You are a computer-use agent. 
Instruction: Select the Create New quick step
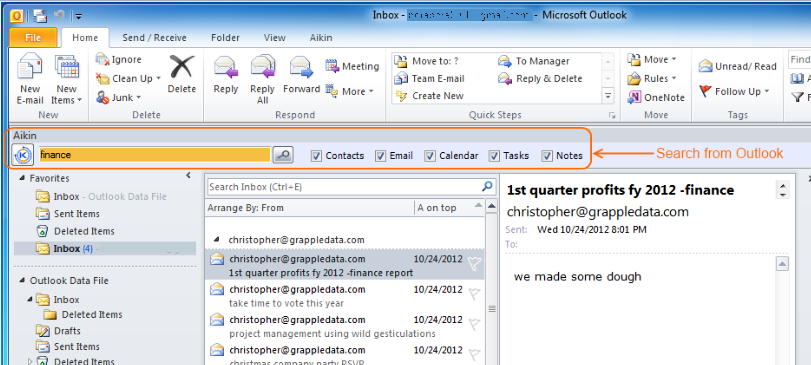point(429,96)
